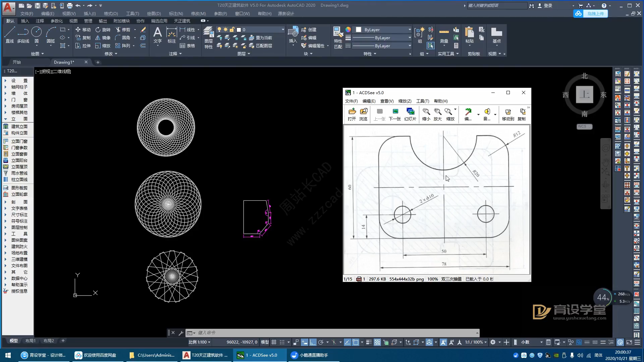Select the Polyline (多段线) tool

23,35
